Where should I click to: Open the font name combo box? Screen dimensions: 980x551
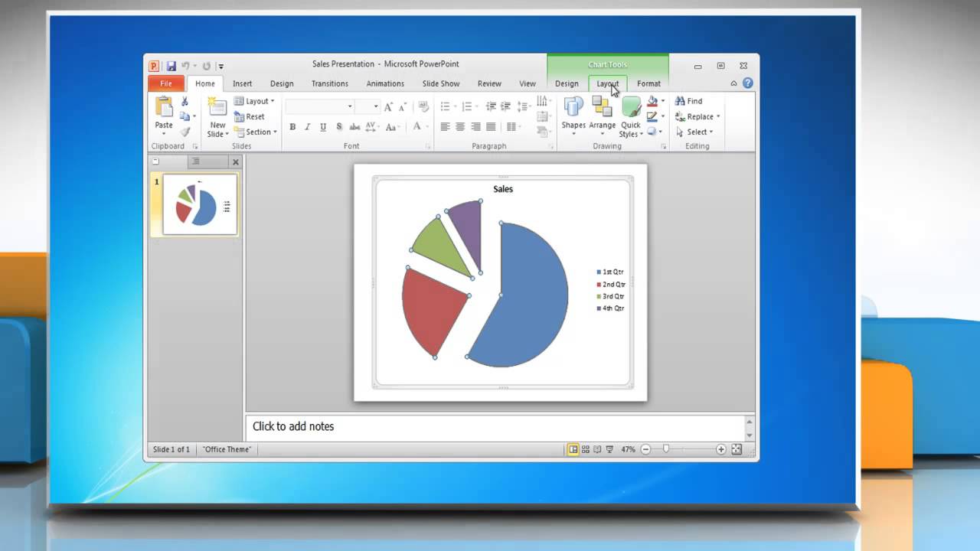[x=320, y=106]
